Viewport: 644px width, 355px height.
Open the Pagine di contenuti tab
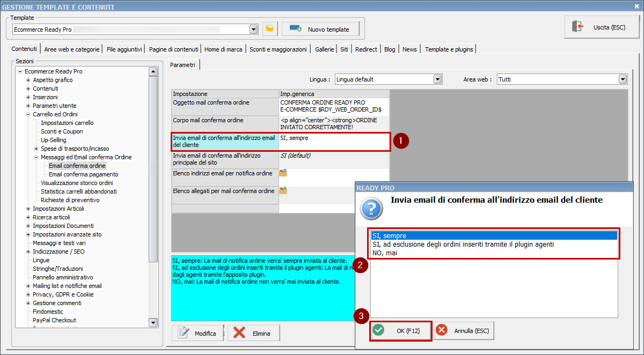pyautogui.click(x=174, y=49)
